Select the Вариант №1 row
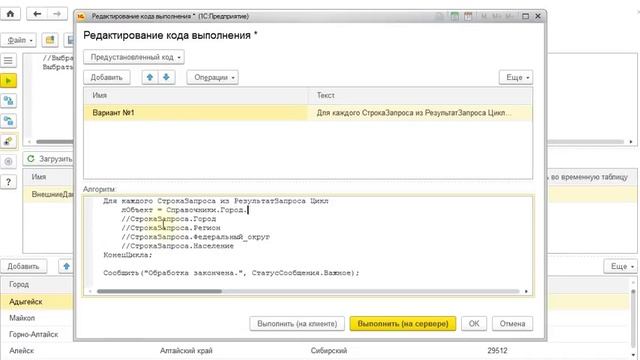 308,113
